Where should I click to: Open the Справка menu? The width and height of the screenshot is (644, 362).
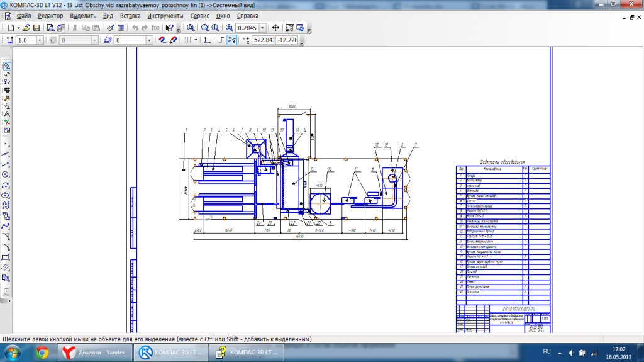pos(248,16)
